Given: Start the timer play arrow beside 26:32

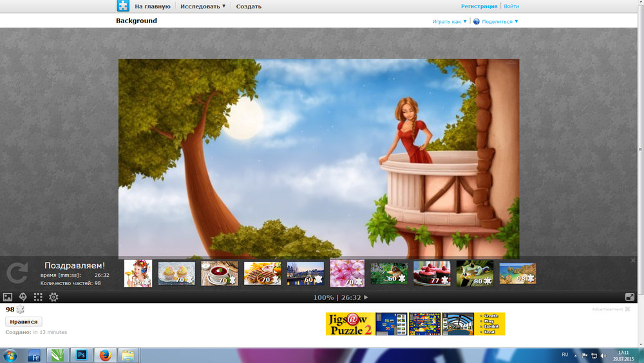Looking at the screenshot, I should click(366, 297).
